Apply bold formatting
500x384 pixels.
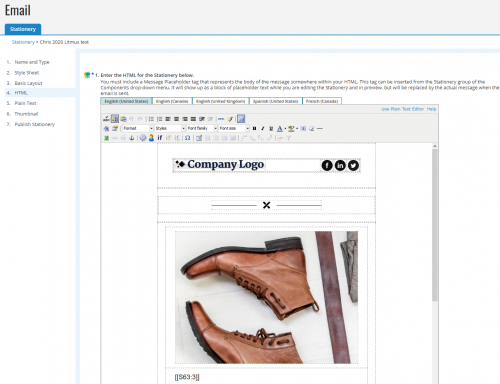point(254,128)
